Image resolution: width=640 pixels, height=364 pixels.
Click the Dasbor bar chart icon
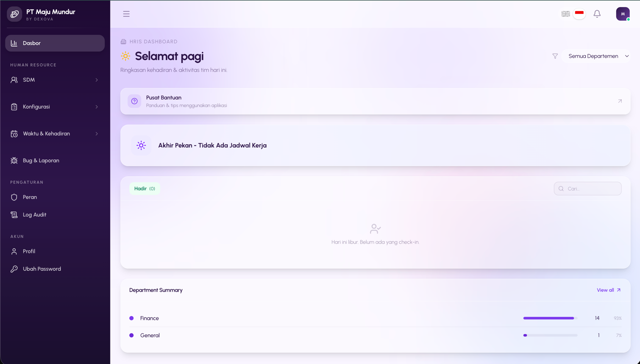(14, 43)
